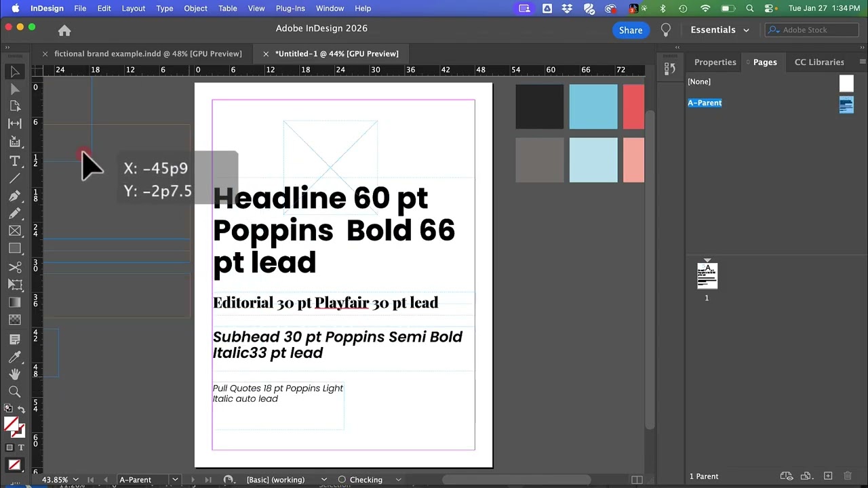This screenshot has height=488, width=868.
Task: Reset to default fill and stroke
Action: pyautogui.click(x=8, y=409)
